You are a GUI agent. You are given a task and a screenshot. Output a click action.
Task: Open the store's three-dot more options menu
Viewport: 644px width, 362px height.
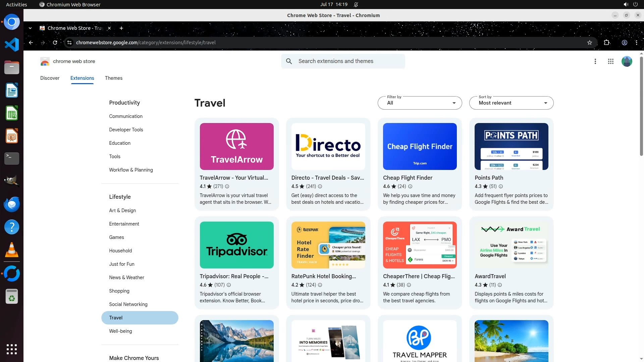pyautogui.click(x=595, y=61)
